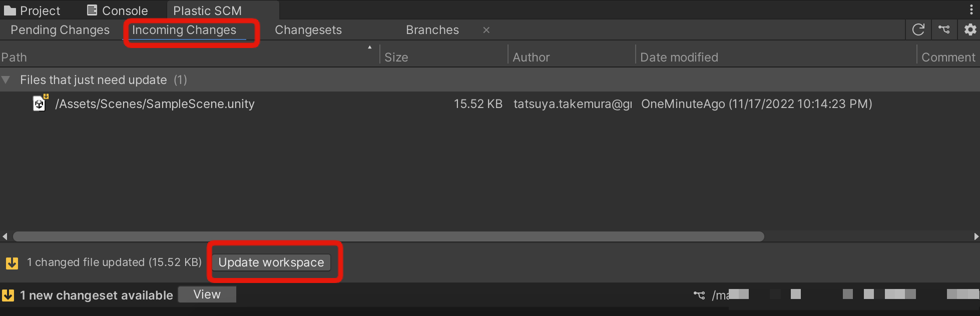Click the branch icon next to /main
This screenshot has width=980, height=316.
[699, 295]
